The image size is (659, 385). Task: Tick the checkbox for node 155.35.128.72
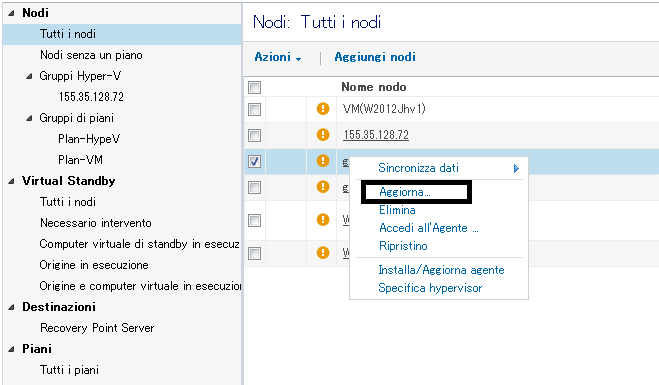(x=254, y=135)
